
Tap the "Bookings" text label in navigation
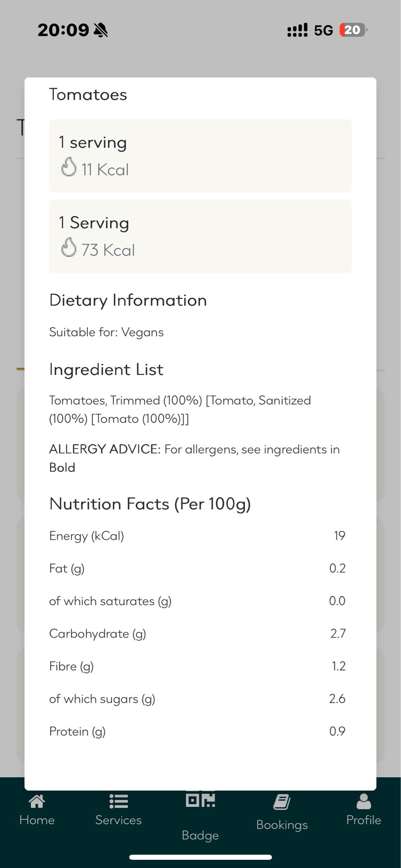click(x=282, y=825)
